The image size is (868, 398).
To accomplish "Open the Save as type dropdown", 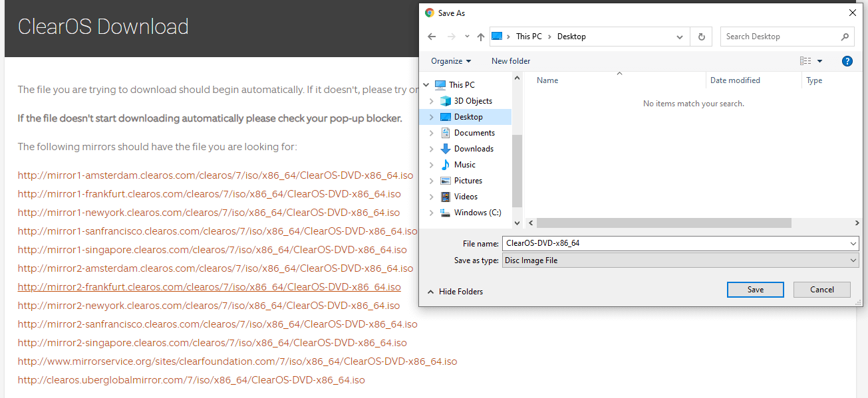I will [x=853, y=260].
